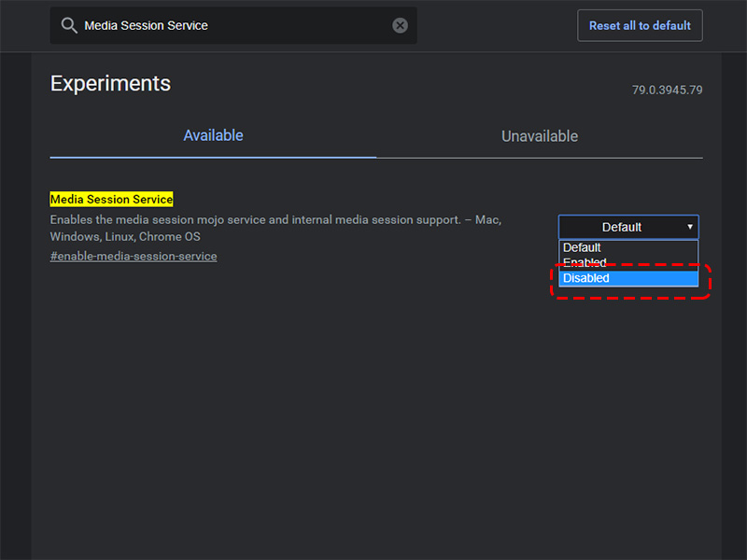
Task: Click the version number 79.0.3945.79
Action: (667, 91)
